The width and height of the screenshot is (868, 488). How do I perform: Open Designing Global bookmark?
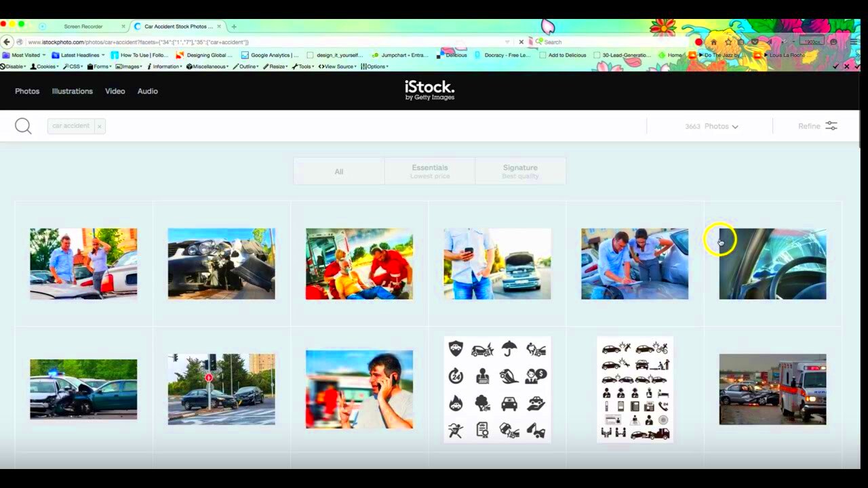204,55
